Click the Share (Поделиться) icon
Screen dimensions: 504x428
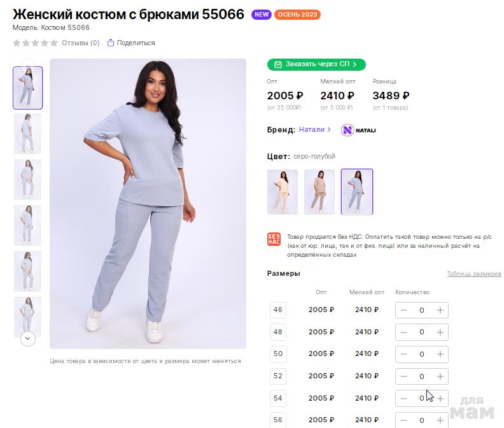(111, 43)
